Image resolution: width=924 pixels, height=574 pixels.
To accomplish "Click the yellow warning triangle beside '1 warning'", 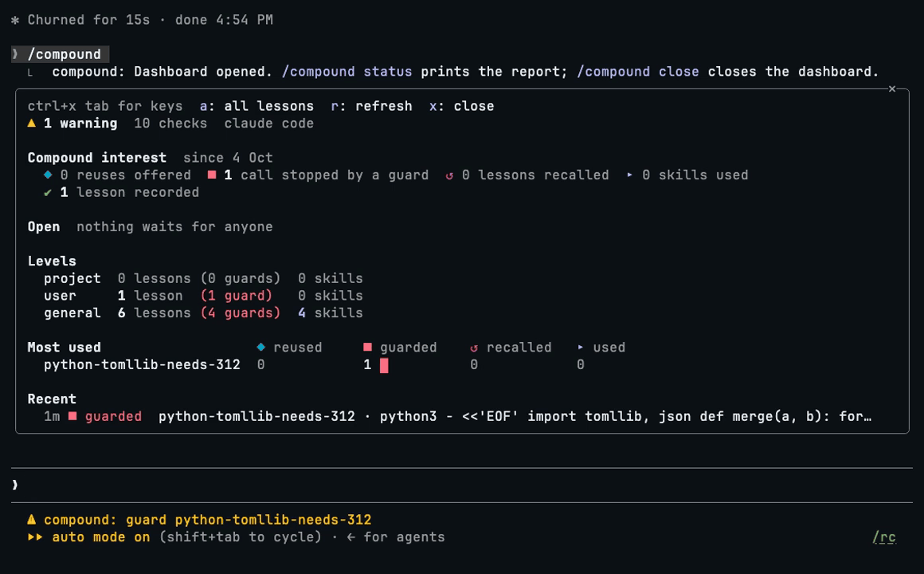I will tap(32, 123).
